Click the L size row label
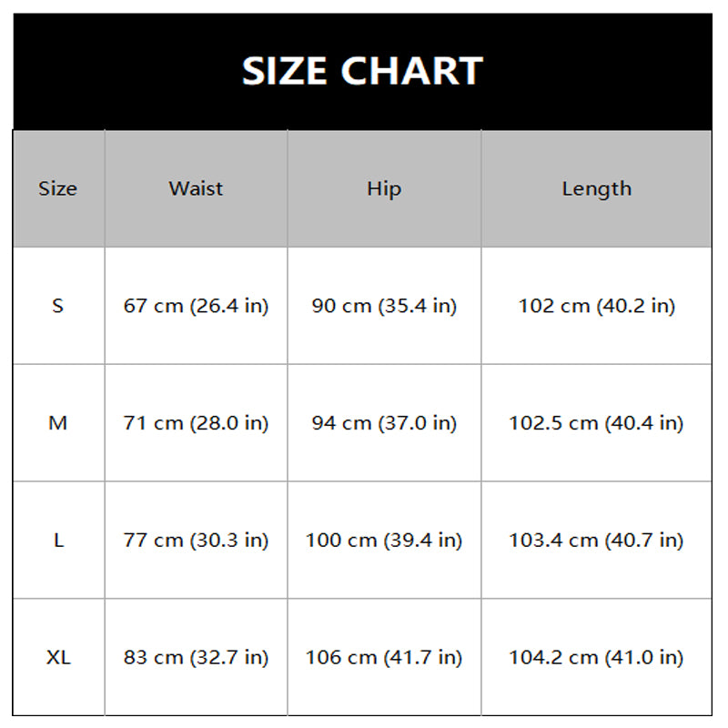The image size is (728, 728). (58, 541)
